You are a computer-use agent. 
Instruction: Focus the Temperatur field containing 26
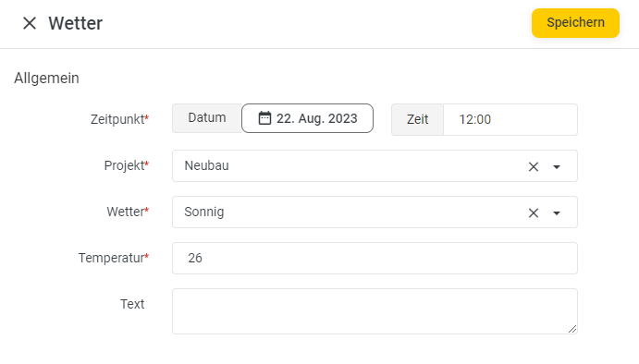tap(375, 258)
